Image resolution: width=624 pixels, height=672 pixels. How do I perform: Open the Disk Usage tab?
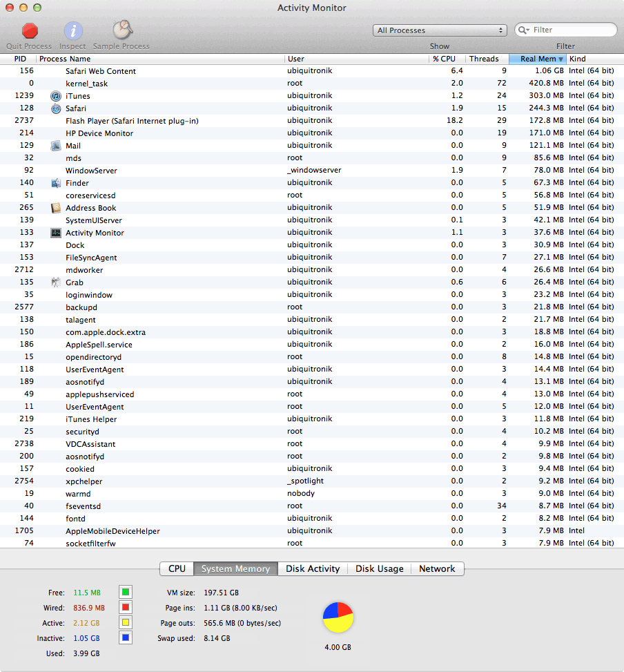pyautogui.click(x=380, y=568)
